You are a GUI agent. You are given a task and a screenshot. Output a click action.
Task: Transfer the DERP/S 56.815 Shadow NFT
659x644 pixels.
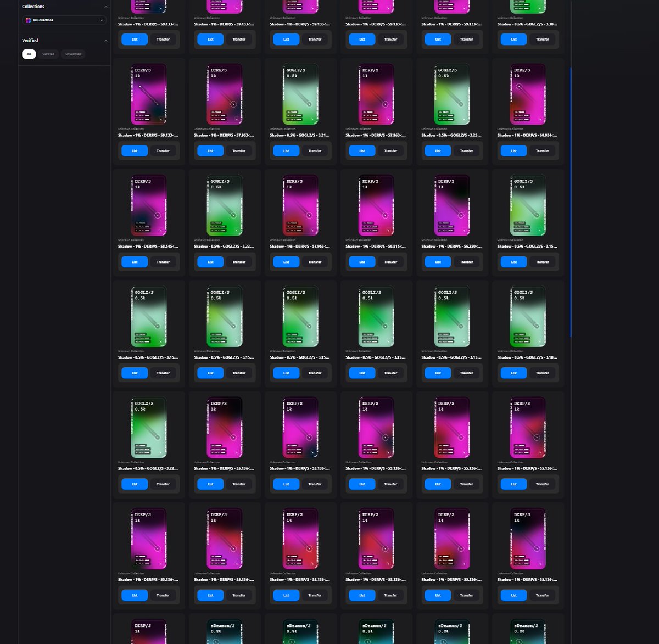(x=390, y=262)
